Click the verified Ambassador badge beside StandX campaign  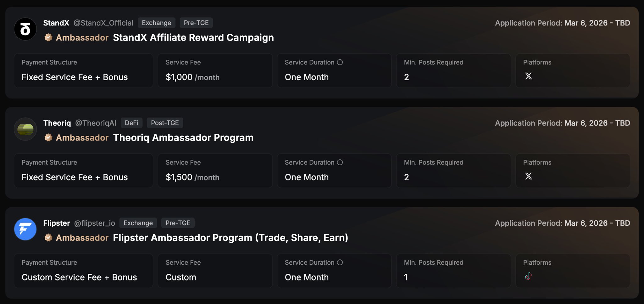click(48, 38)
